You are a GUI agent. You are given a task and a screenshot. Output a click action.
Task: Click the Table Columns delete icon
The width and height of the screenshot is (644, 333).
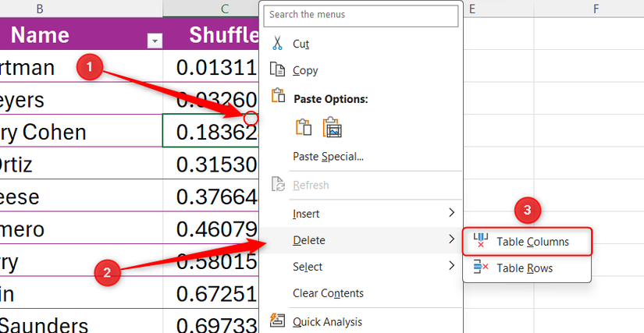click(x=481, y=240)
